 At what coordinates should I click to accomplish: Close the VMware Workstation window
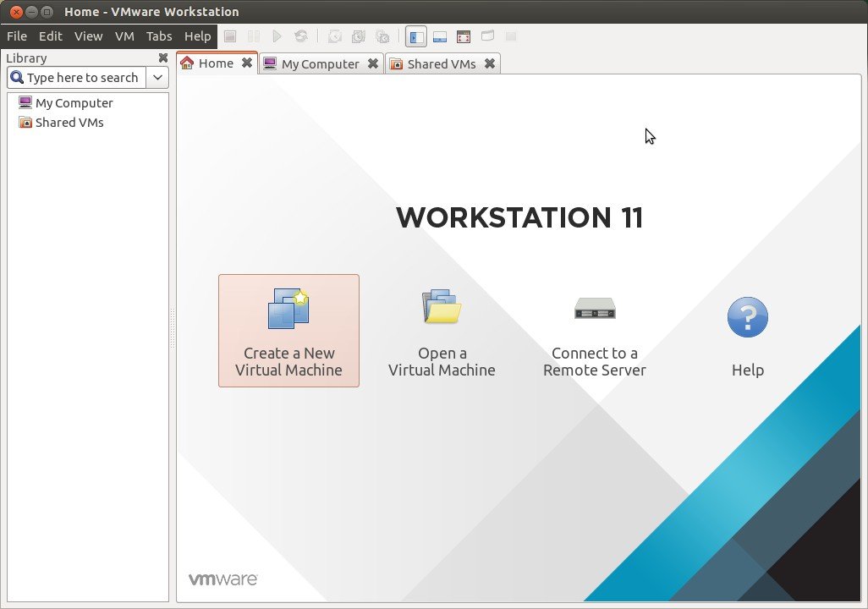click(17, 12)
